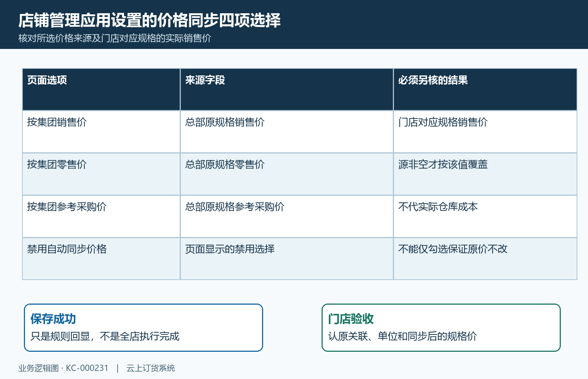
Task: Click the cell 页面显示的禁用选择
Action: [x=287, y=259]
